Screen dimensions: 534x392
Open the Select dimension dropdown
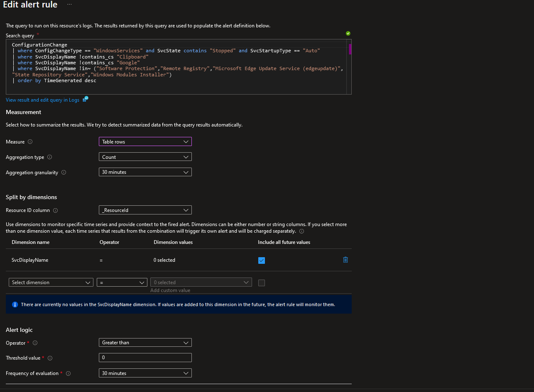click(51, 282)
